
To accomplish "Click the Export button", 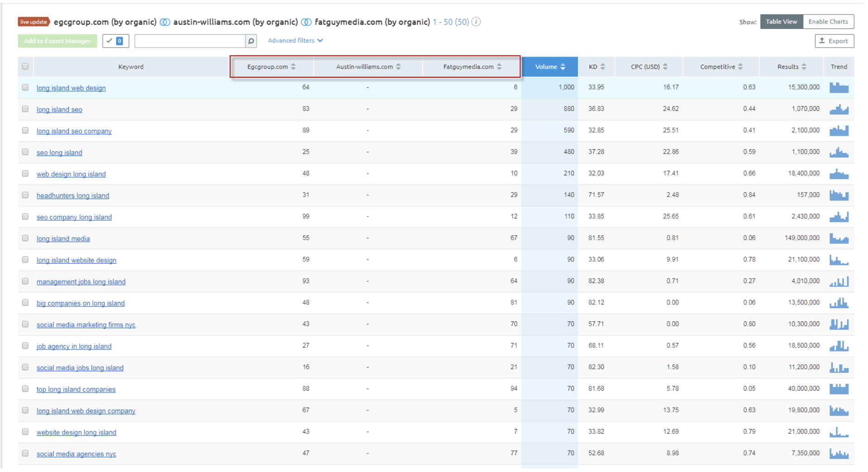I will (x=834, y=41).
